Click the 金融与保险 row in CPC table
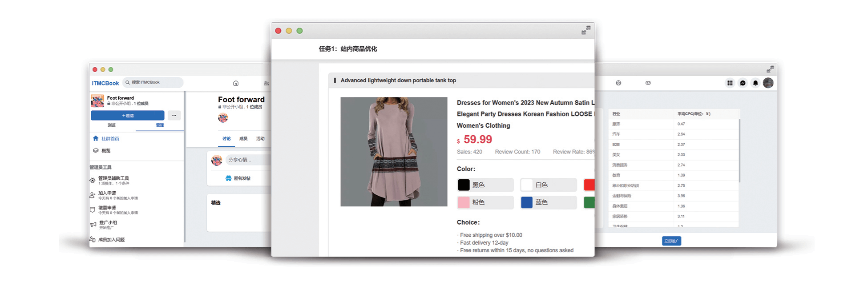The height and width of the screenshot is (282, 868). point(674,196)
